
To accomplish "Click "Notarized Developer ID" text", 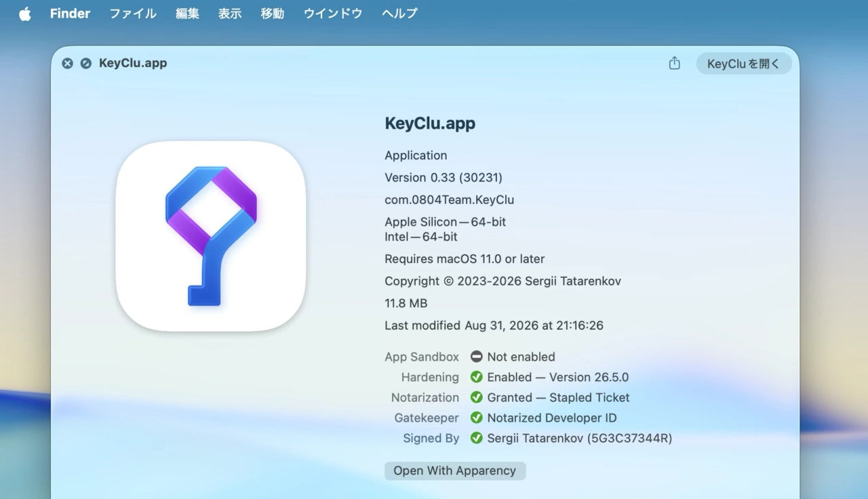I will pos(552,418).
